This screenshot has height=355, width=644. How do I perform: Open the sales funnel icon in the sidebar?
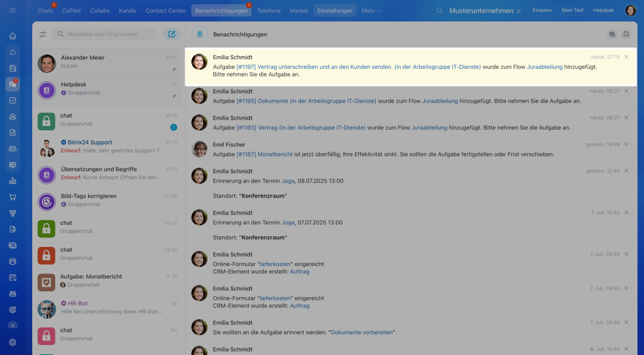(13, 213)
